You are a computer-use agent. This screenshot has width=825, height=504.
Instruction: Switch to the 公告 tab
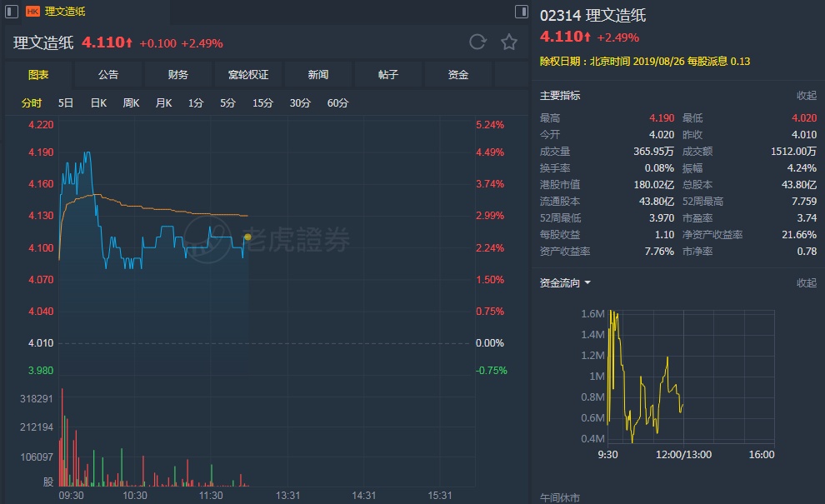click(x=108, y=75)
